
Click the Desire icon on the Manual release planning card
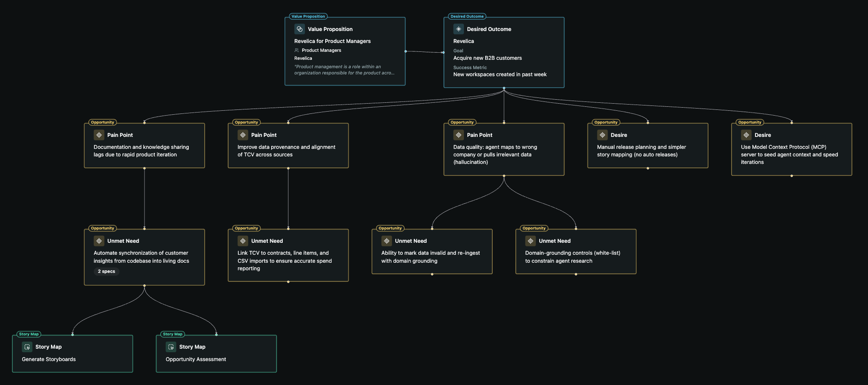602,135
